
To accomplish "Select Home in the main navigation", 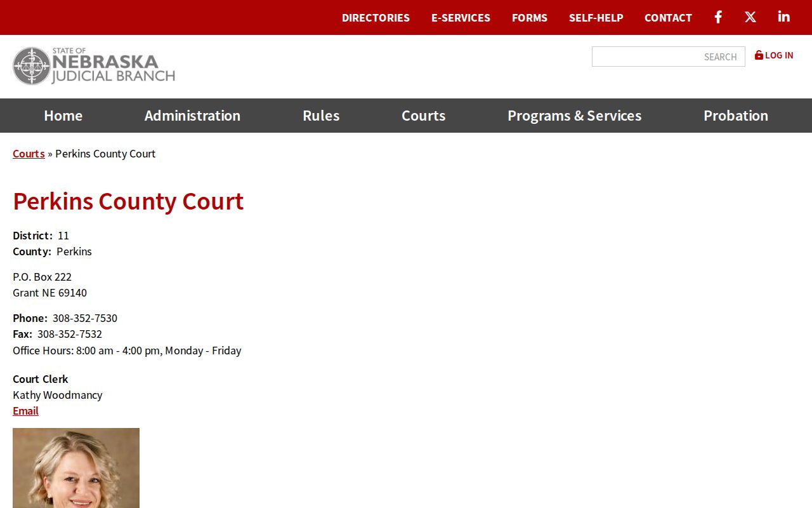I will point(63,116).
